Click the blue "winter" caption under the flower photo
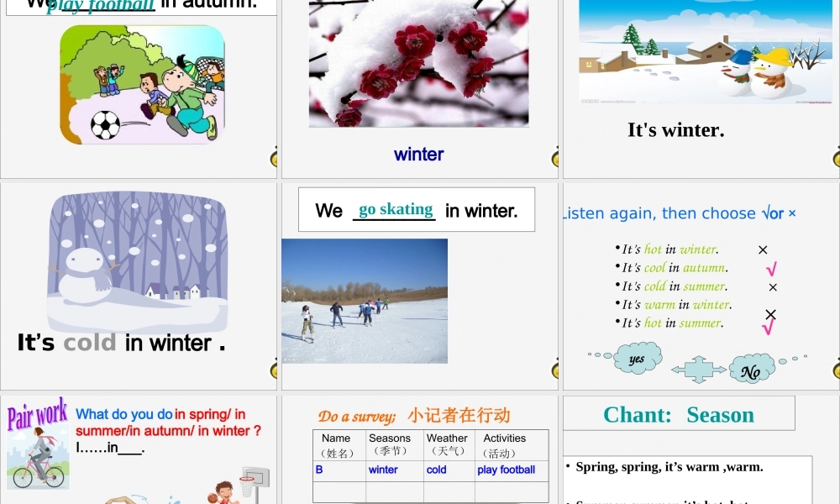This screenshot has height=504, width=840. [419, 155]
